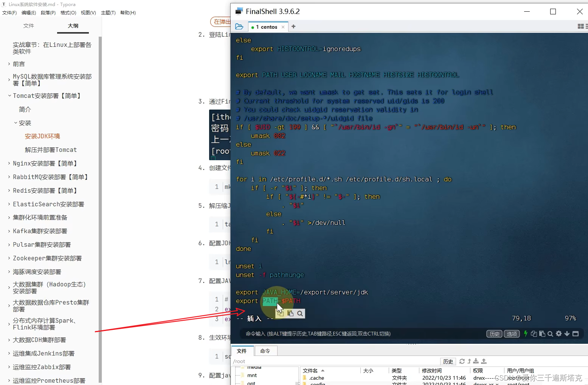Copy selection from floating popup
This screenshot has height=385, width=588.
281,313
